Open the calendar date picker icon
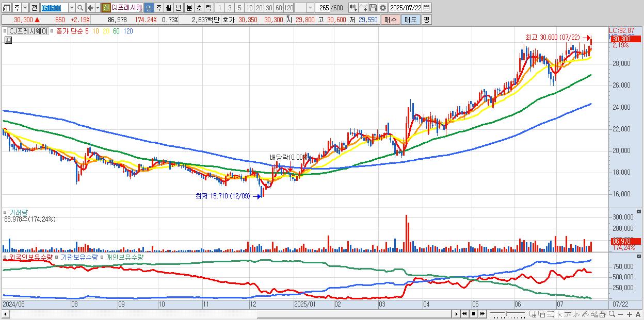Viewport: 644px width, 320px height. click(x=427, y=8)
